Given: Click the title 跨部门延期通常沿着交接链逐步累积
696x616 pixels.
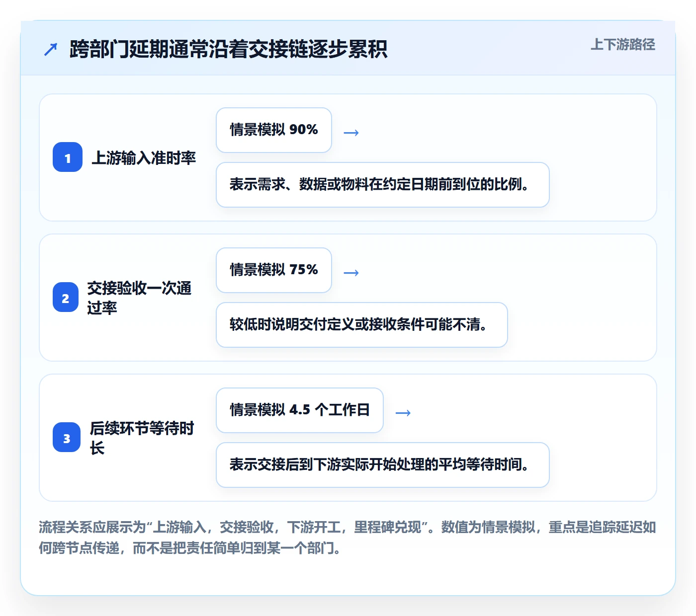Looking at the screenshot, I should 228,49.
